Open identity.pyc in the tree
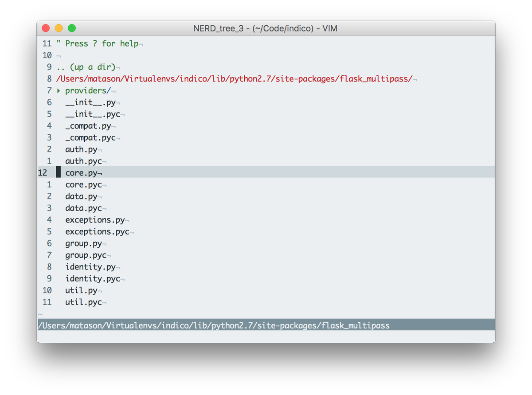 [93, 278]
